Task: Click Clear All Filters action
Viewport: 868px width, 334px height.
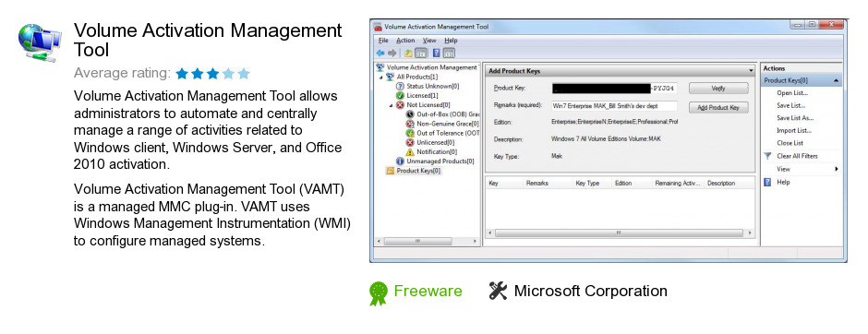Action: click(797, 156)
